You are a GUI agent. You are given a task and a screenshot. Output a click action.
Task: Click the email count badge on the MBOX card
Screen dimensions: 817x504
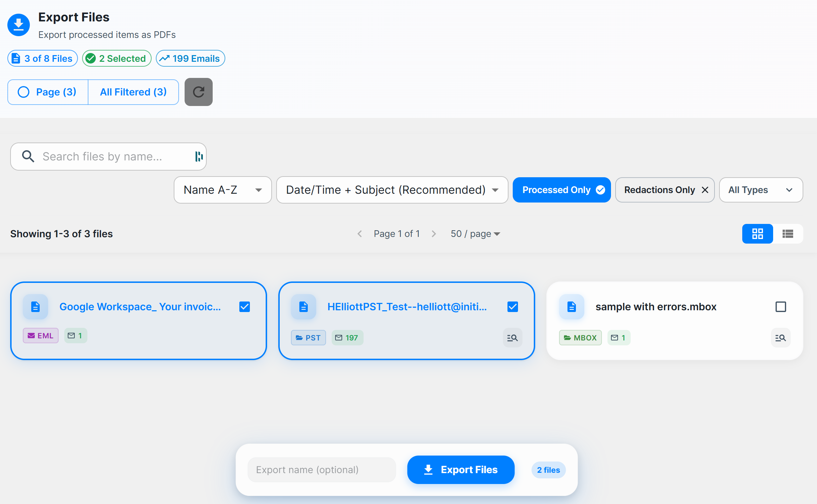coord(619,338)
